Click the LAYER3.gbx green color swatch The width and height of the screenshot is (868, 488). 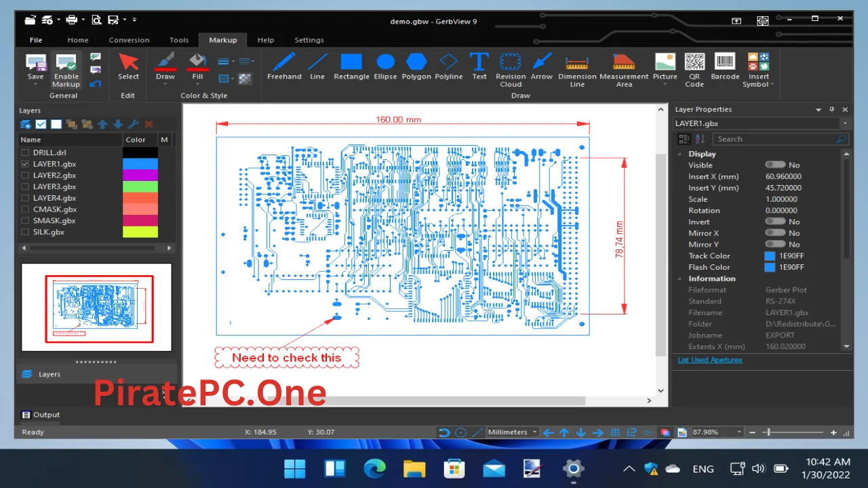(x=140, y=186)
